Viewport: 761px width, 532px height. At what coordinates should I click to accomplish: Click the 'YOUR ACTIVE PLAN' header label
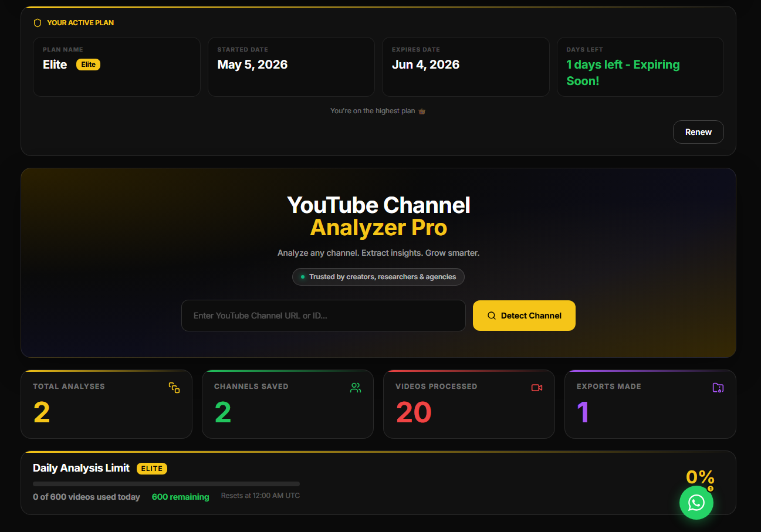pos(80,23)
